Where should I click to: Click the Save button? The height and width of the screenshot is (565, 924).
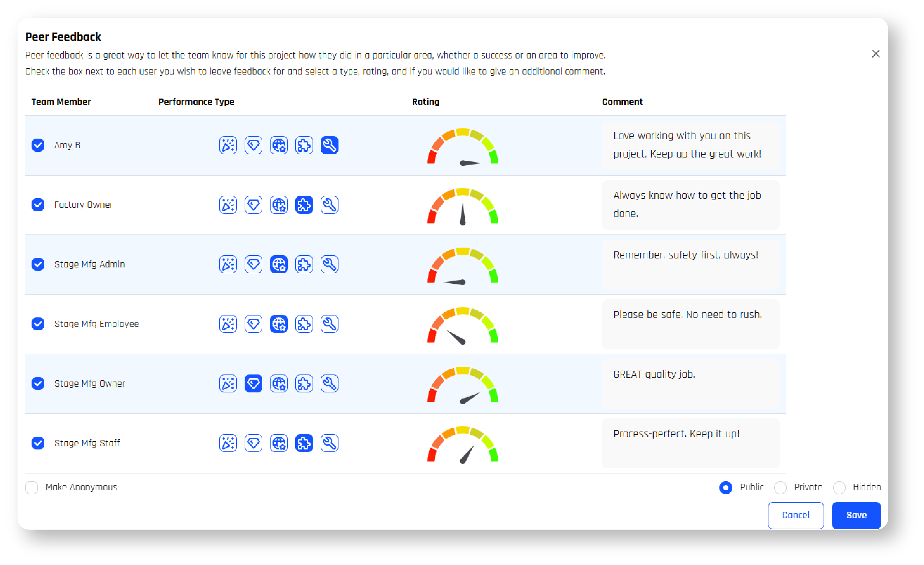pos(856,515)
